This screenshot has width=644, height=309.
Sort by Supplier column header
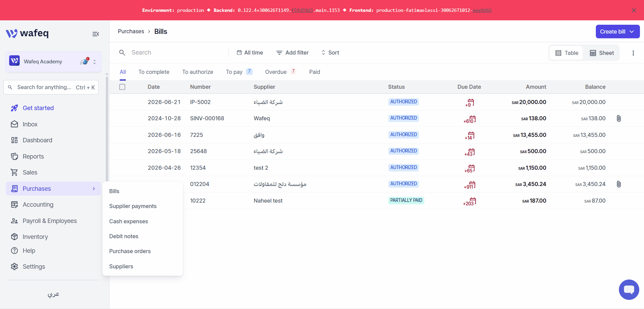click(x=265, y=87)
